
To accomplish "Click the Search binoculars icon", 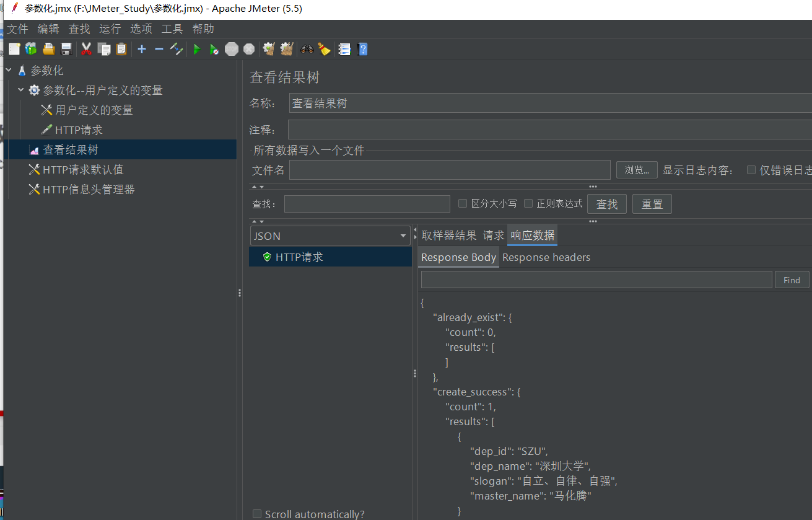I will 307,49.
